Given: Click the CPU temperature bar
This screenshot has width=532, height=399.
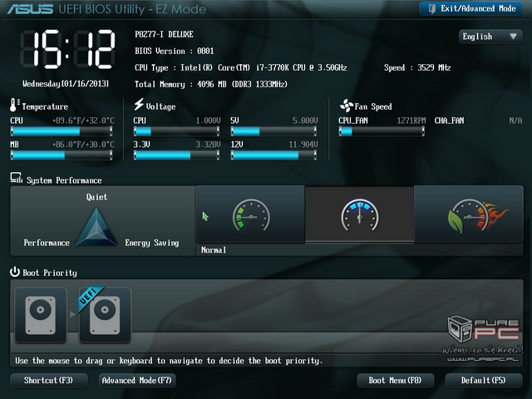Looking at the screenshot, I should click(61, 131).
